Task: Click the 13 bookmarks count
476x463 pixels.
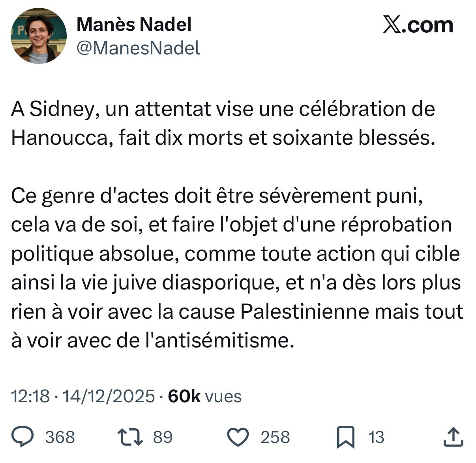Action: coord(376,437)
